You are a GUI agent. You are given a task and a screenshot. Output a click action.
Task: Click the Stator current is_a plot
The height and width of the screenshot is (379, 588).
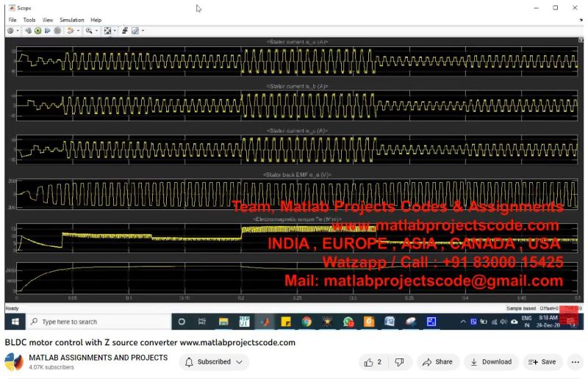[297, 61]
